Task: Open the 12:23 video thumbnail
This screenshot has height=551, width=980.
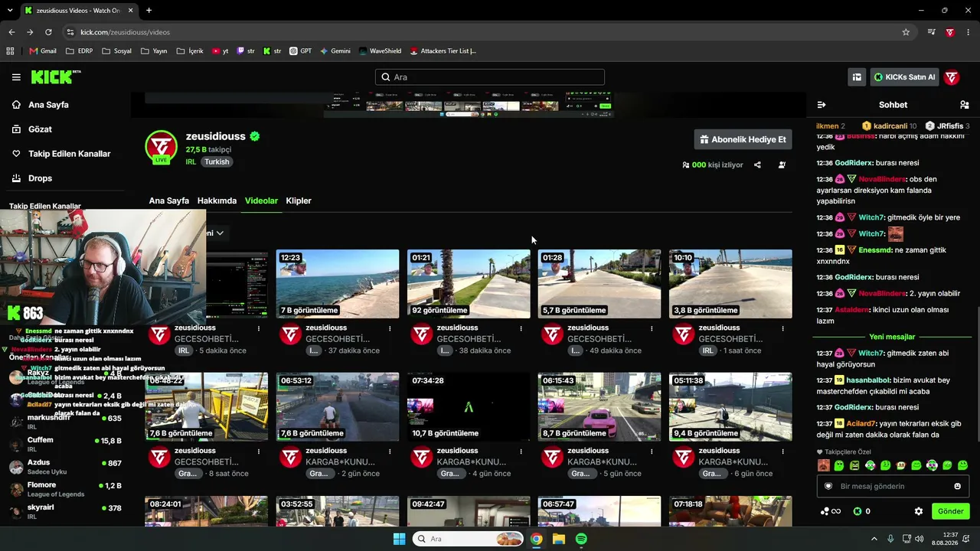Action: click(338, 284)
